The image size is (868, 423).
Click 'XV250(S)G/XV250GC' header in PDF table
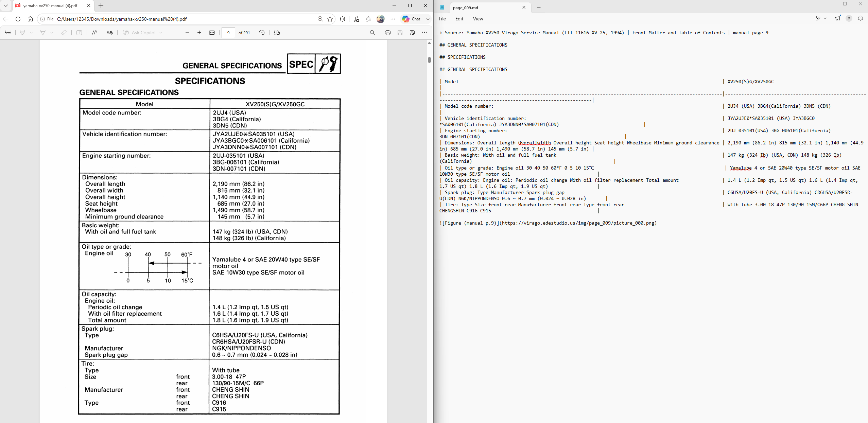pyautogui.click(x=275, y=104)
